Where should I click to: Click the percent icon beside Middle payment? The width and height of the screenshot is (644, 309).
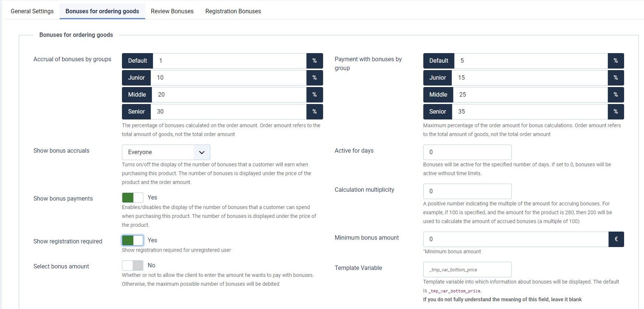pos(616,95)
